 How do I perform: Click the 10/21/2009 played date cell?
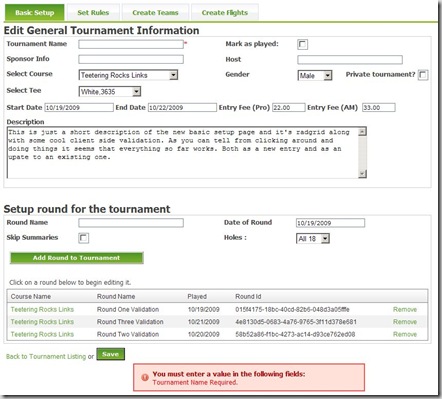pyautogui.click(x=204, y=322)
